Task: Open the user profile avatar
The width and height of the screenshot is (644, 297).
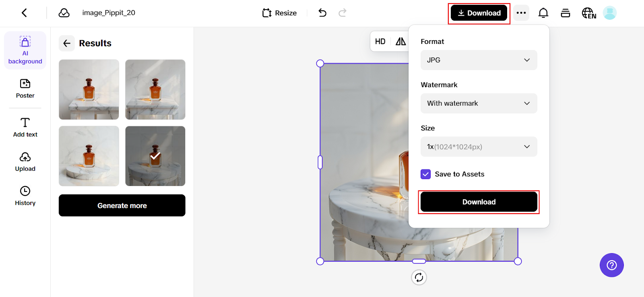Action: 610,13
